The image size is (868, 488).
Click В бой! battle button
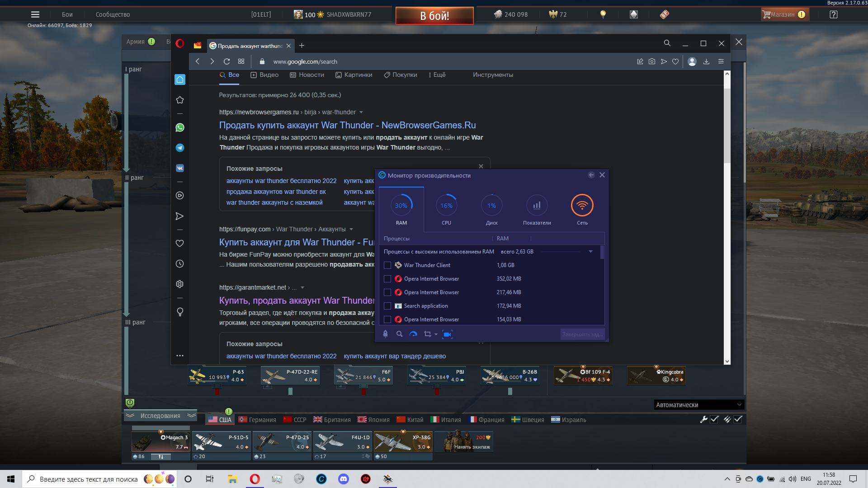tap(434, 16)
